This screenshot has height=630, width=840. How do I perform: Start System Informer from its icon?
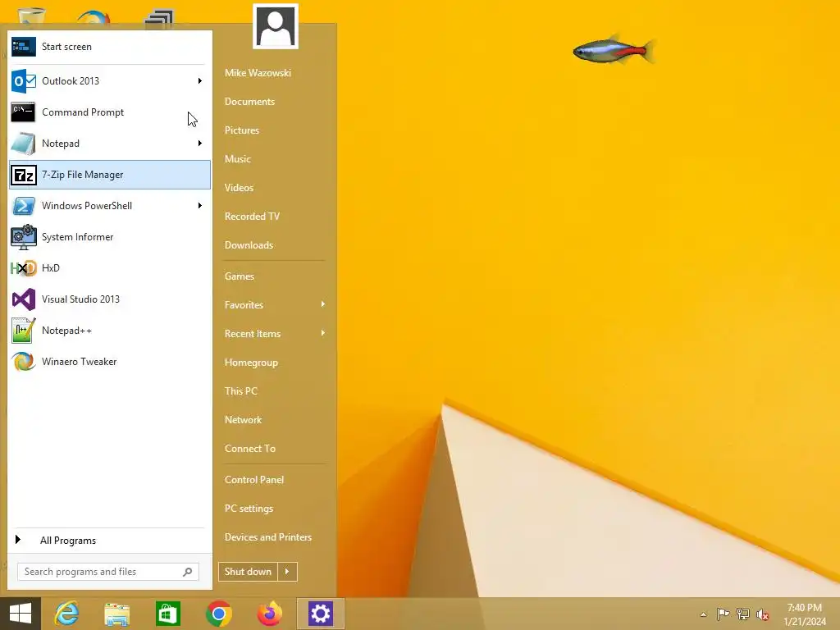(24, 237)
